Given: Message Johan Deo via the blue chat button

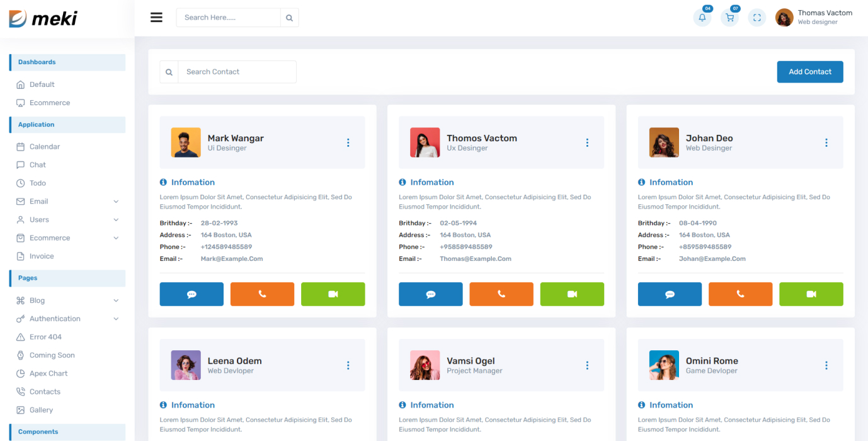Looking at the screenshot, I should (670, 294).
